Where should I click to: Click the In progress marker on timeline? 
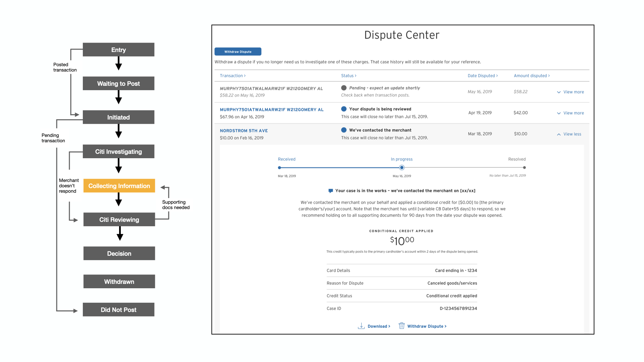402,168
